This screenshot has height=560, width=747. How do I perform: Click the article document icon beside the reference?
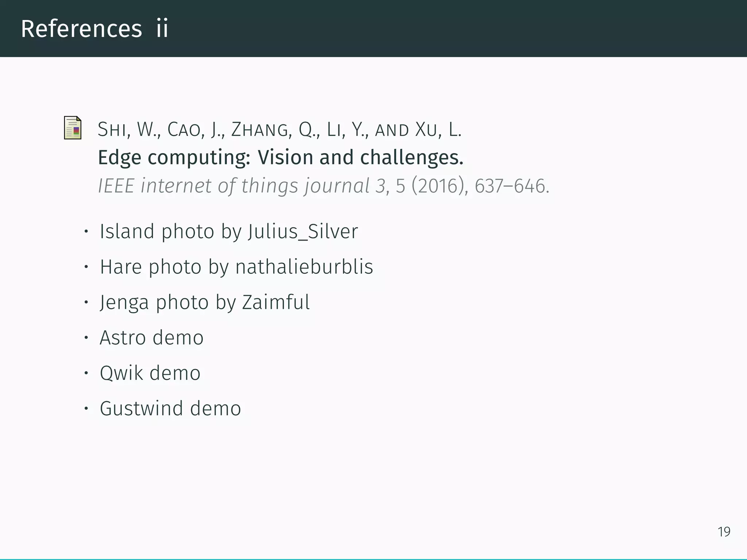click(73, 128)
